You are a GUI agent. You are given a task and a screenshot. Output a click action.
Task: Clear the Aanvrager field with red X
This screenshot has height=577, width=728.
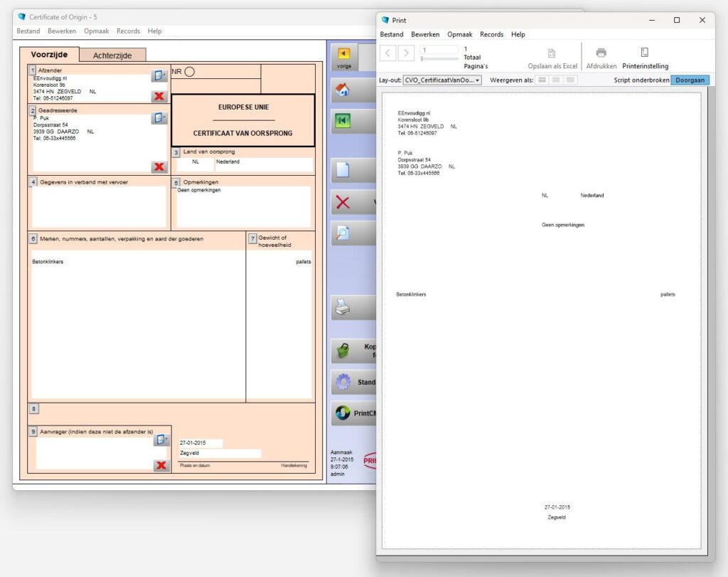pos(161,465)
